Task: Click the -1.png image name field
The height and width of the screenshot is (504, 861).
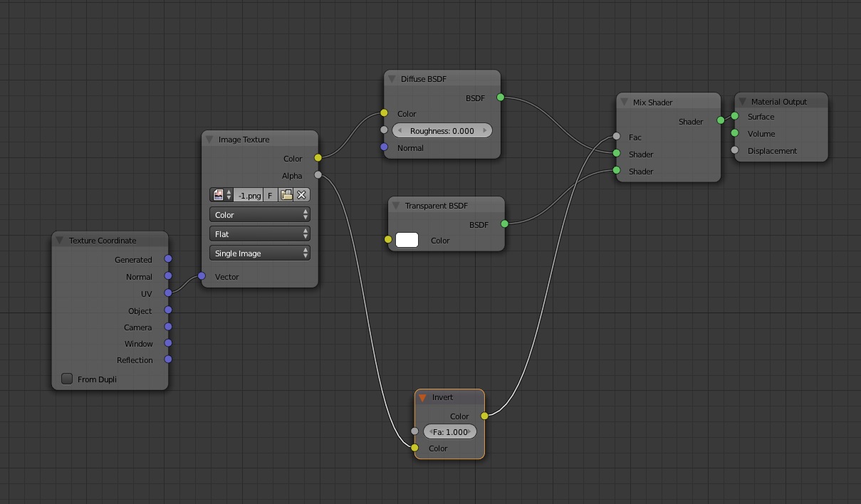Action: pos(249,195)
